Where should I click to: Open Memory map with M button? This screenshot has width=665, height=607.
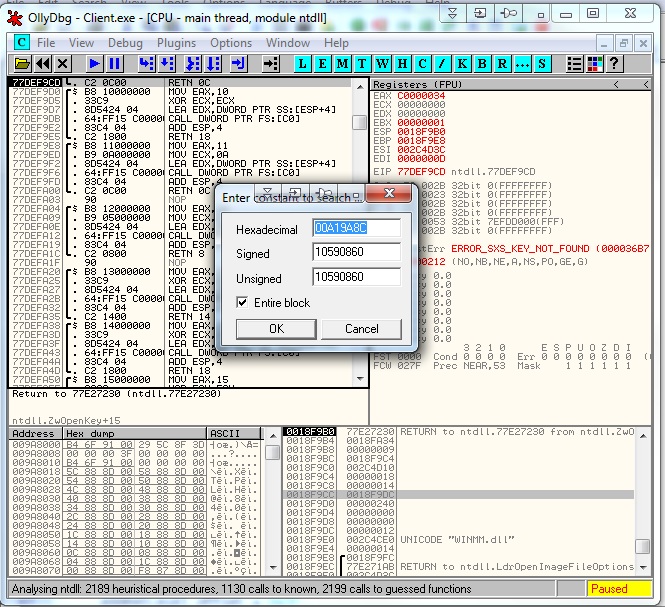[x=343, y=64]
